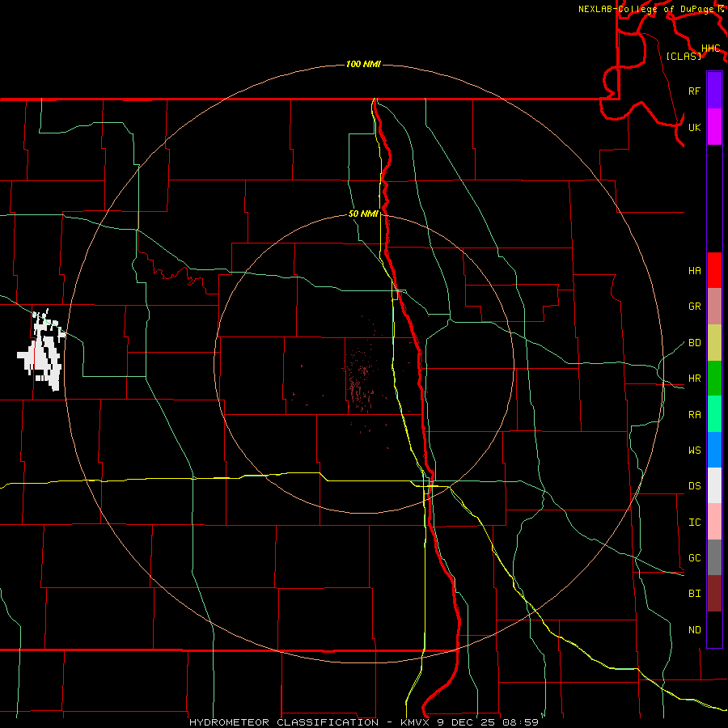The width and height of the screenshot is (728, 728).
Task: Click the RA legend label
Action: [x=694, y=415]
